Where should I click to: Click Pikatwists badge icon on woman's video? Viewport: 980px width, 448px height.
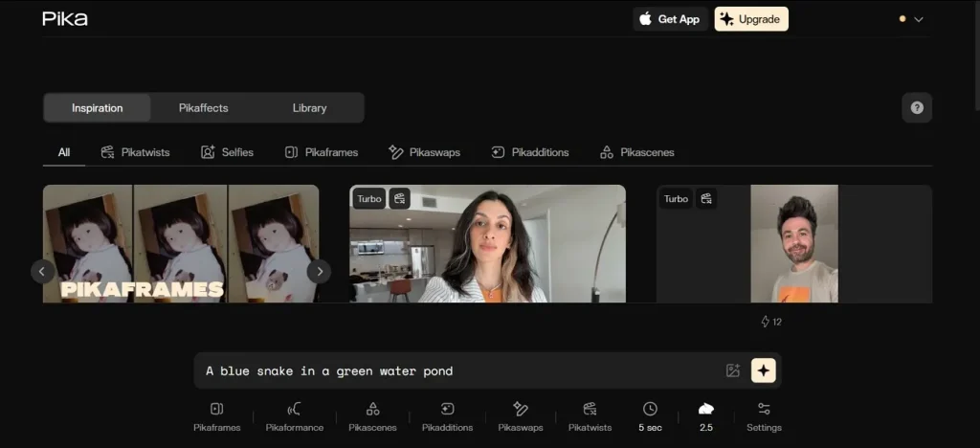[400, 199]
